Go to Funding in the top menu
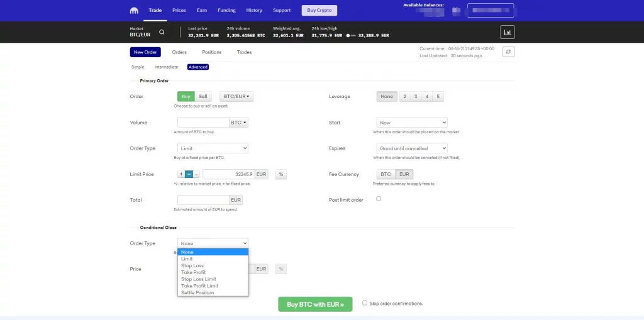Viewport: 644px width, 320px height. [x=226, y=11]
